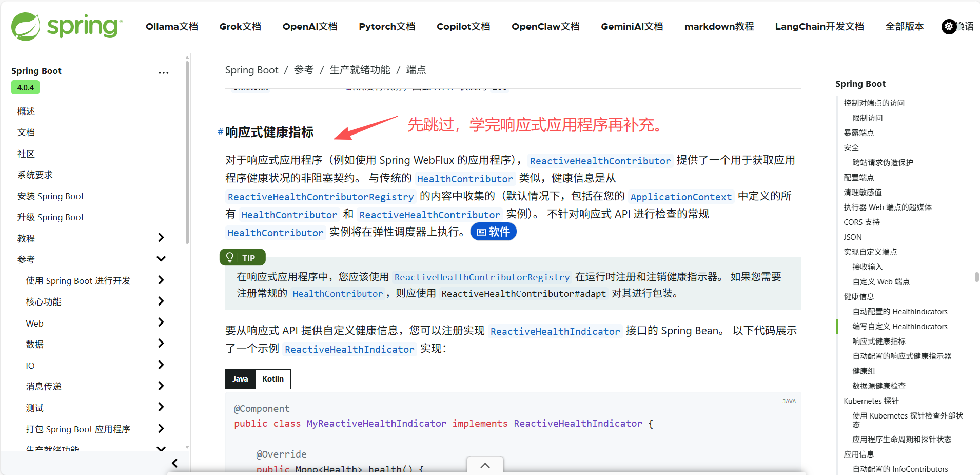The image size is (980, 475).
Task: Click the 端点 breadcrumb
Action: point(416,70)
